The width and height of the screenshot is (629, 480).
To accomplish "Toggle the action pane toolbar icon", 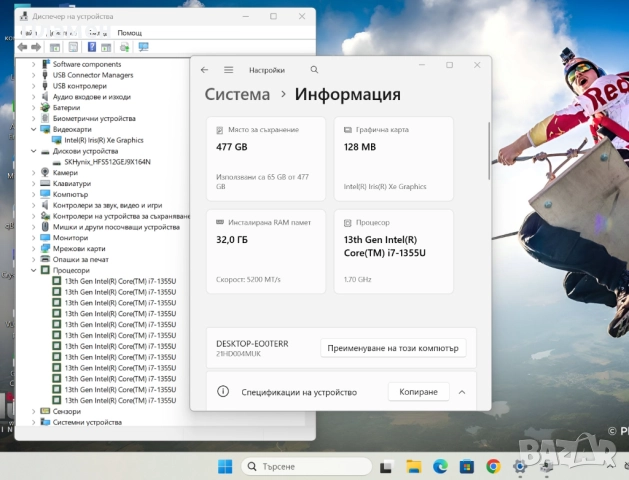I will (106, 47).
